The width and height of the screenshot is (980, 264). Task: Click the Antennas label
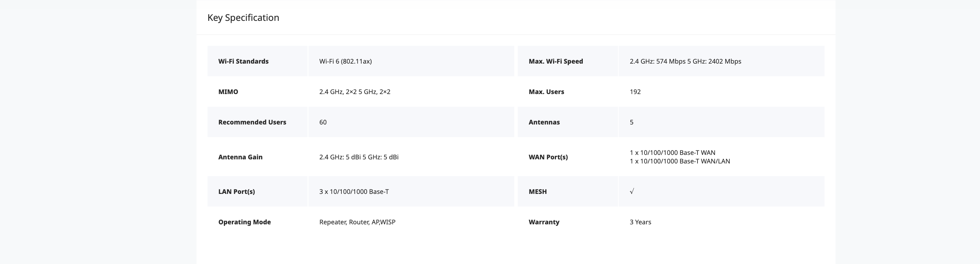point(544,122)
